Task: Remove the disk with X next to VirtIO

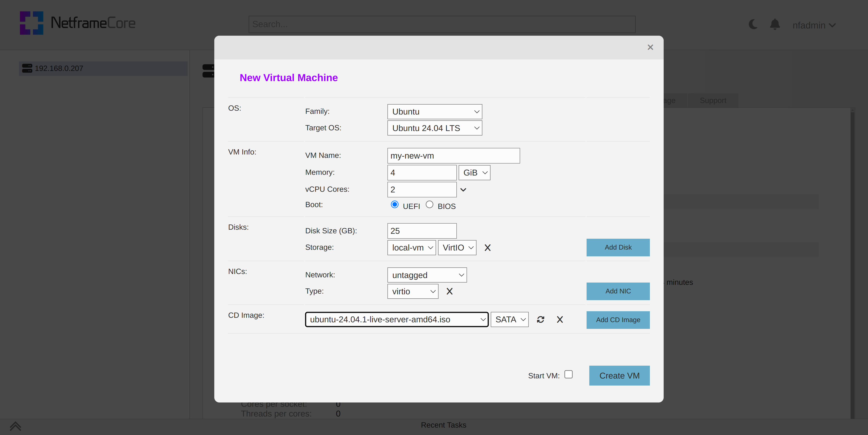Action: (487, 248)
